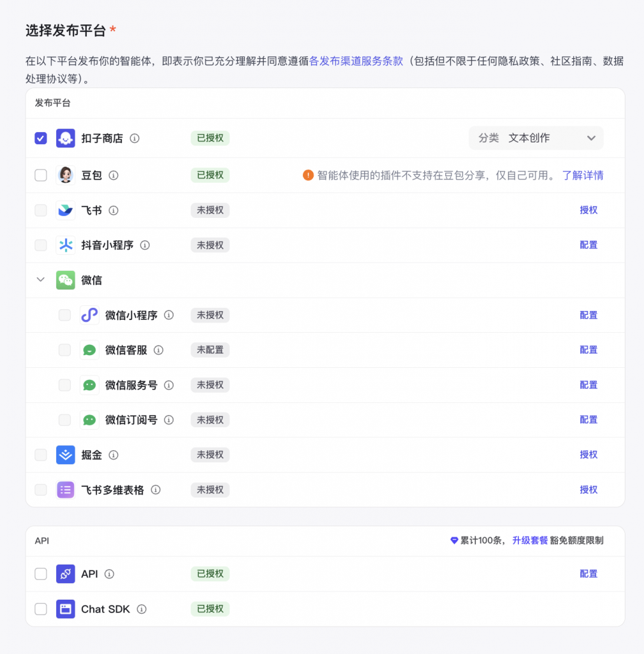
Task: Click 了解详情 link in 豆包 row
Action: 583,175
